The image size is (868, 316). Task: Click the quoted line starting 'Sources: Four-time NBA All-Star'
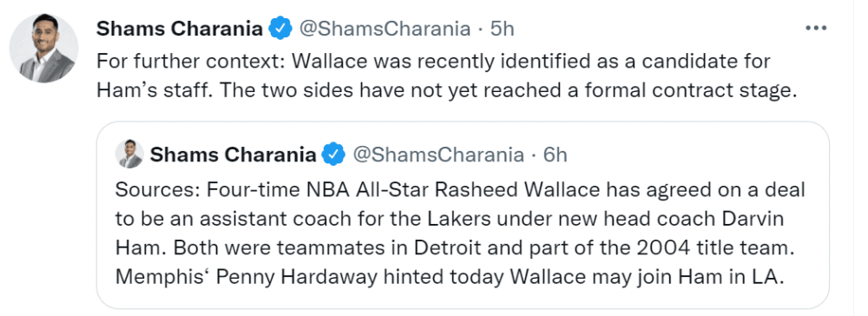(460, 190)
